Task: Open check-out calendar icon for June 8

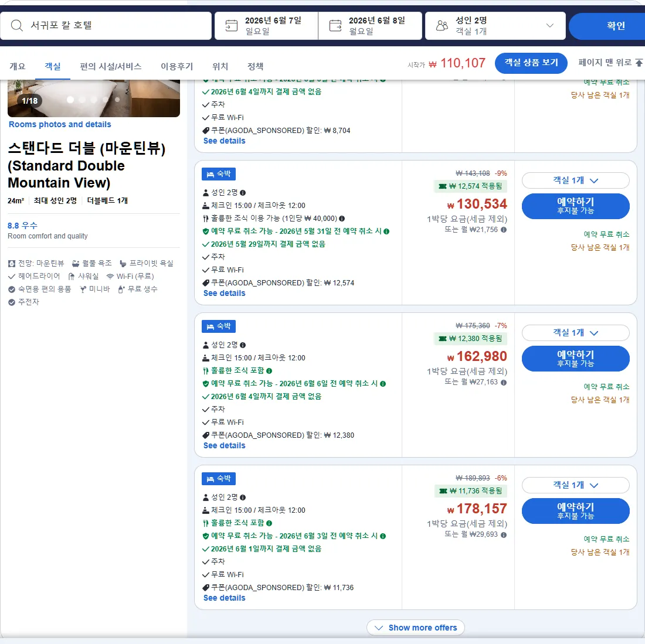Action: pos(335,25)
